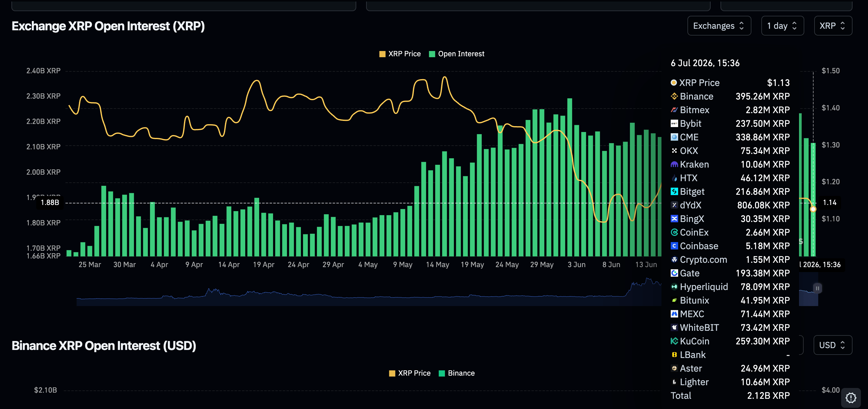Viewport: 868px width, 409px height.
Task: Open the 1 day interval dropdown
Action: (782, 26)
